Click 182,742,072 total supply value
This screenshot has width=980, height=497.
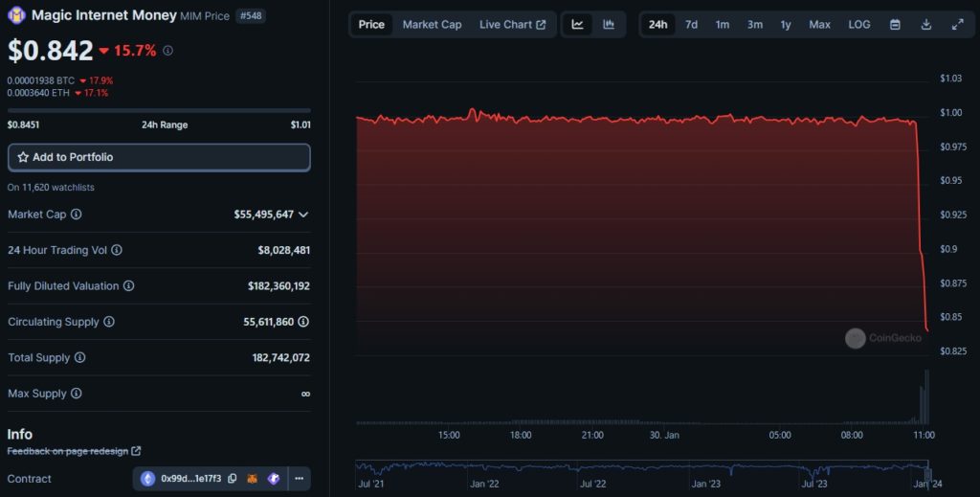pos(280,357)
